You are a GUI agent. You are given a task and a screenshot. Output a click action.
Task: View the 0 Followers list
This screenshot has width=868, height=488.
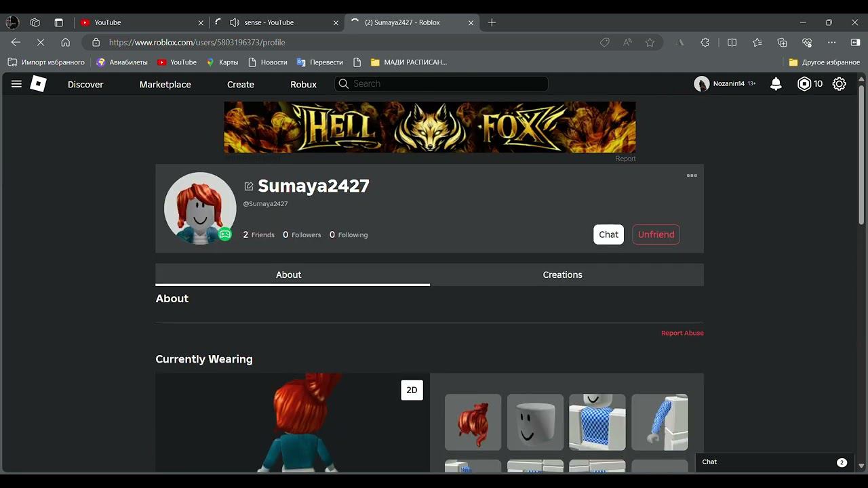[302, 235]
